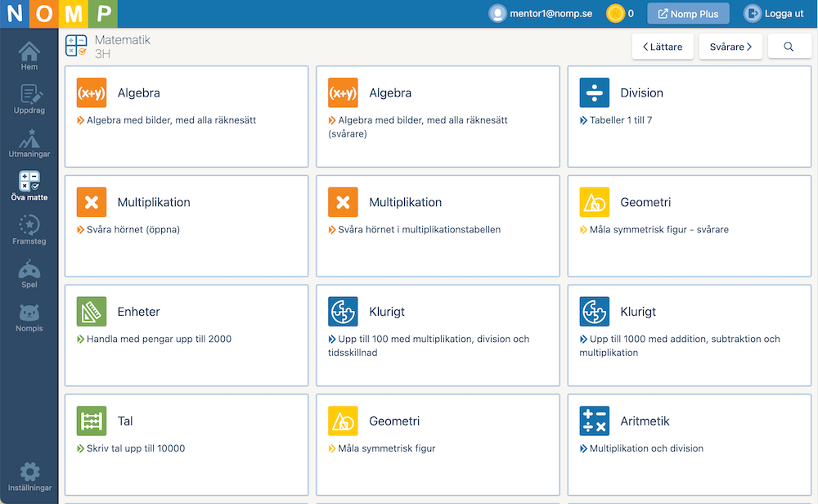This screenshot has height=504, width=818.
Task: Click the Aritmetik card title
Action: (645, 421)
